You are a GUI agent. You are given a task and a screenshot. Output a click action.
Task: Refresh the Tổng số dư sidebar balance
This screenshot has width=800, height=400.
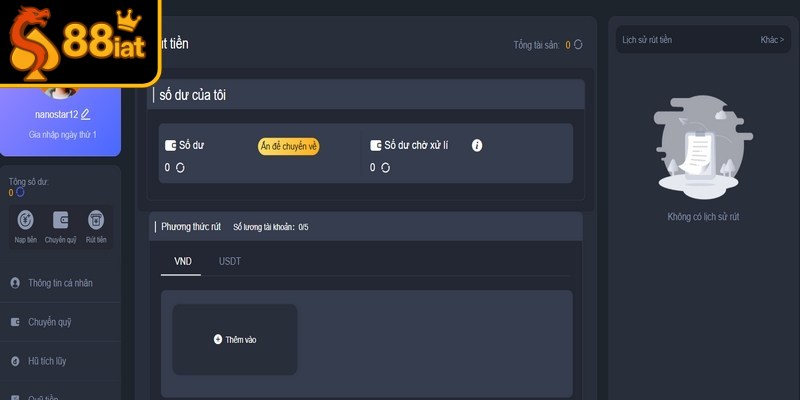click(x=20, y=192)
